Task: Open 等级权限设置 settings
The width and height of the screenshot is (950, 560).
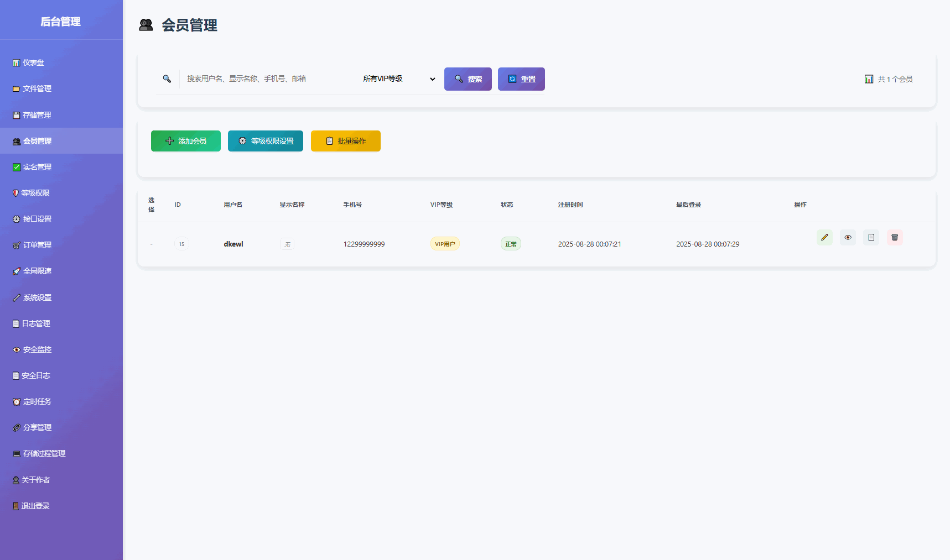Action: point(266,141)
